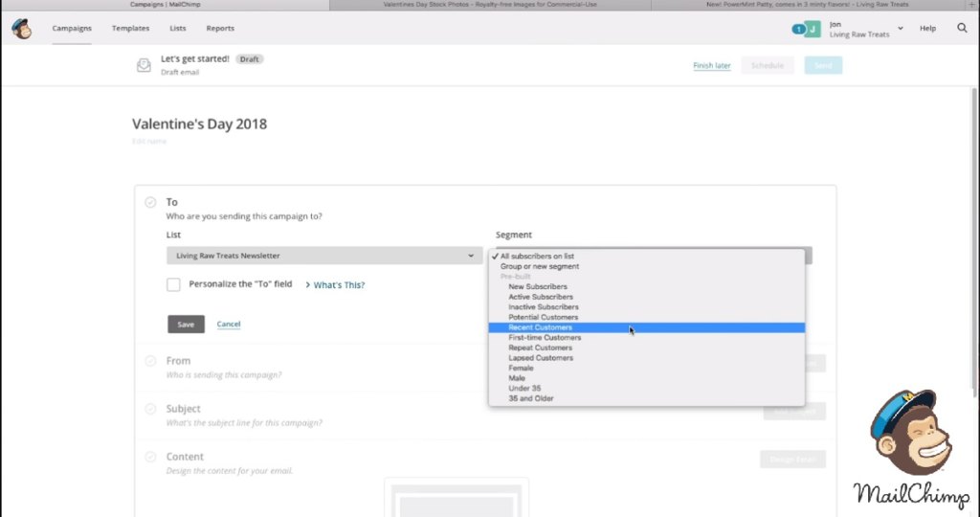Image resolution: width=980 pixels, height=517 pixels.
Task: Click the From section checkmark circle
Action: pos(150,361)
